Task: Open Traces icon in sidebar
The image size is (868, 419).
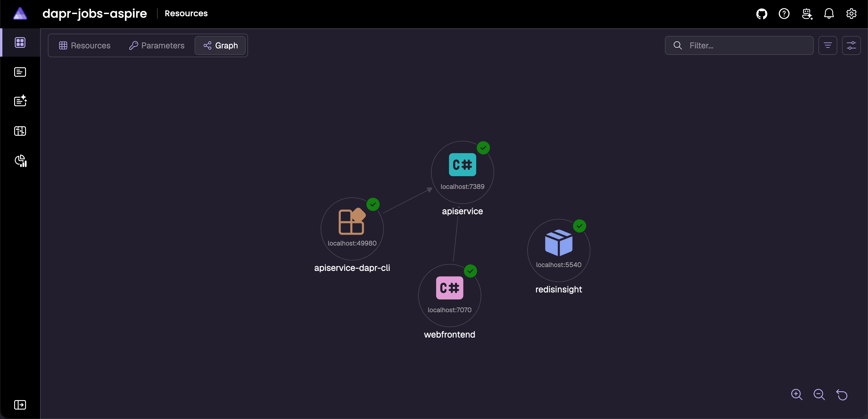Action: (20, 131)
